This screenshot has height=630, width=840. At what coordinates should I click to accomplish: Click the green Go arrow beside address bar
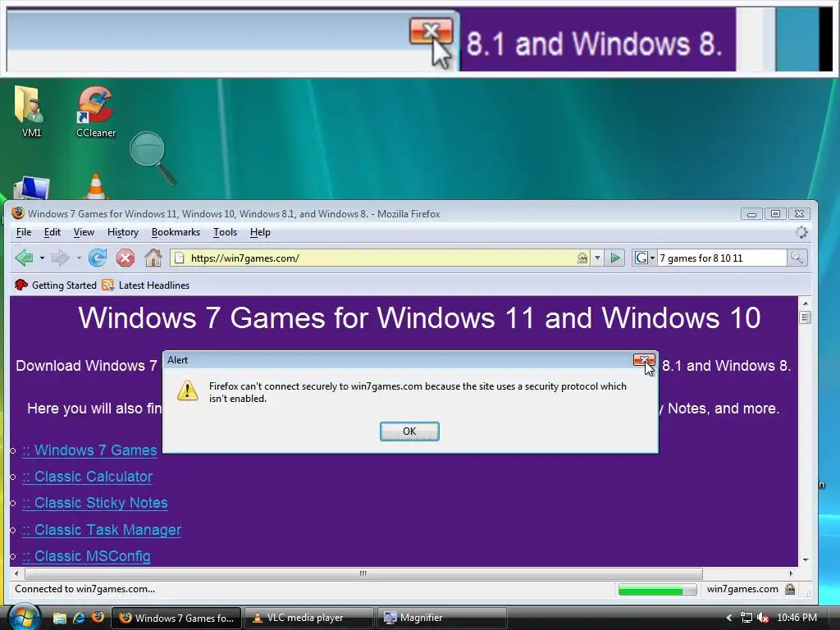(615, 258)
